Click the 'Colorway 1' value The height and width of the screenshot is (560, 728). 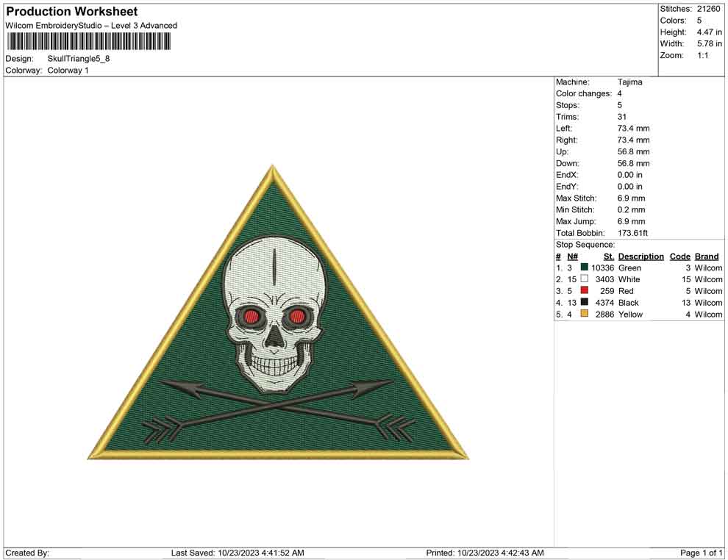[x=68, y=71]
